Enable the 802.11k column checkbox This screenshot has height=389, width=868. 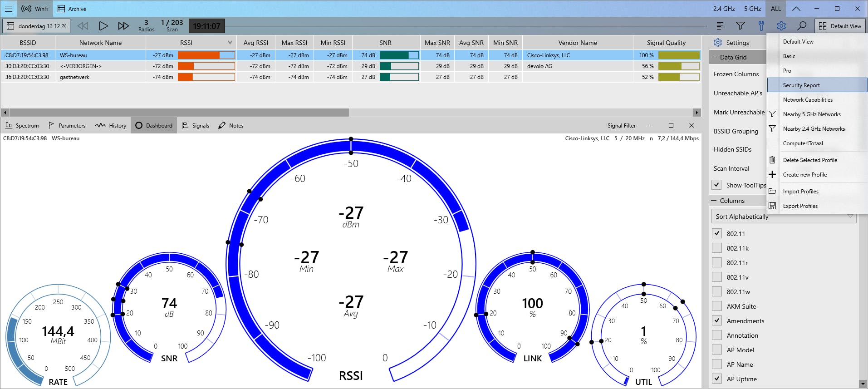click(717, 248)
